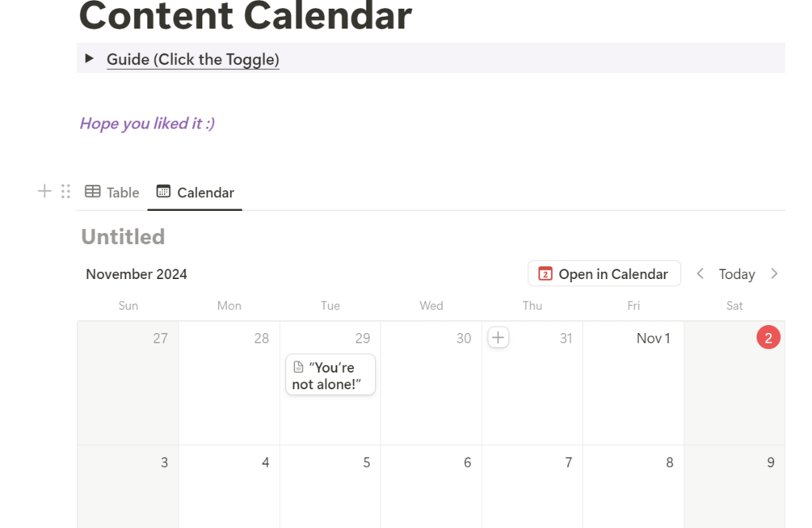Go to previous month with left chevron
This screenshot has width=812, height=528.
[x=701, y=273]
